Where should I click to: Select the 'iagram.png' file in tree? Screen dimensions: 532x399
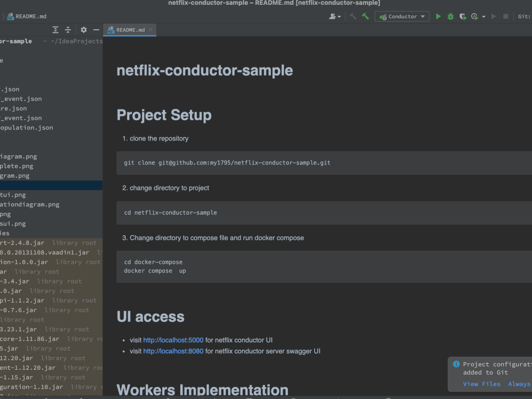[x=51, y=156]
